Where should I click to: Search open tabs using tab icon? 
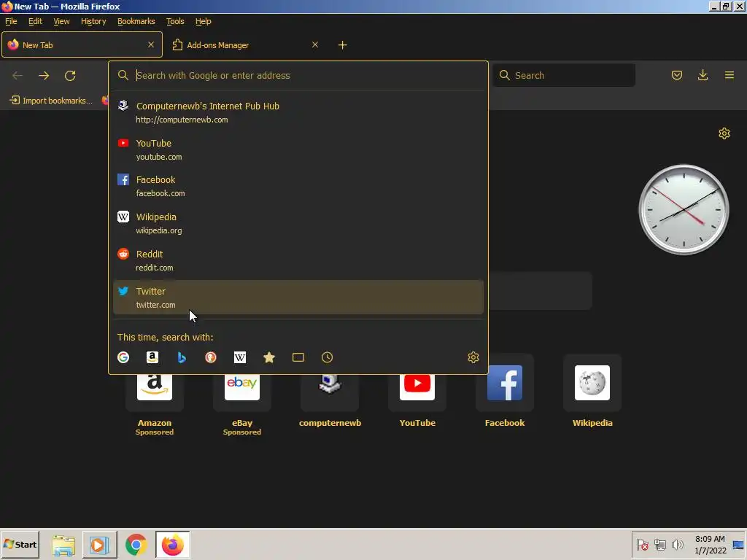298,357
